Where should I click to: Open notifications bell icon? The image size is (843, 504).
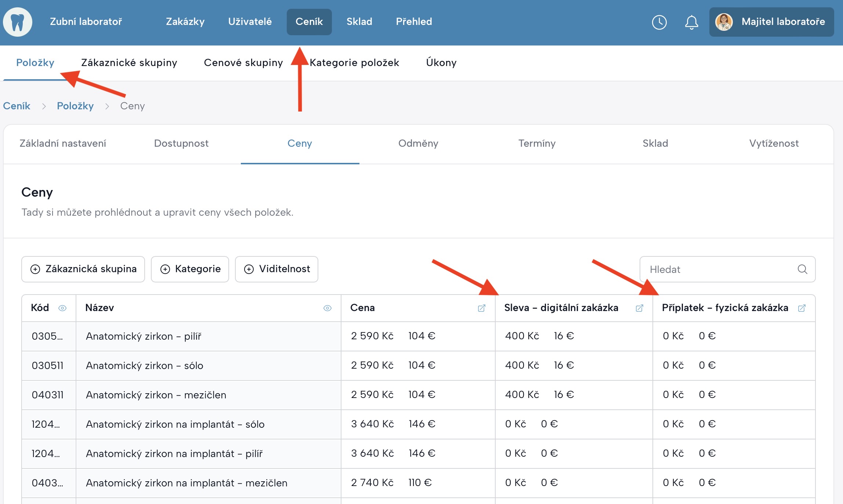(691, 22)
